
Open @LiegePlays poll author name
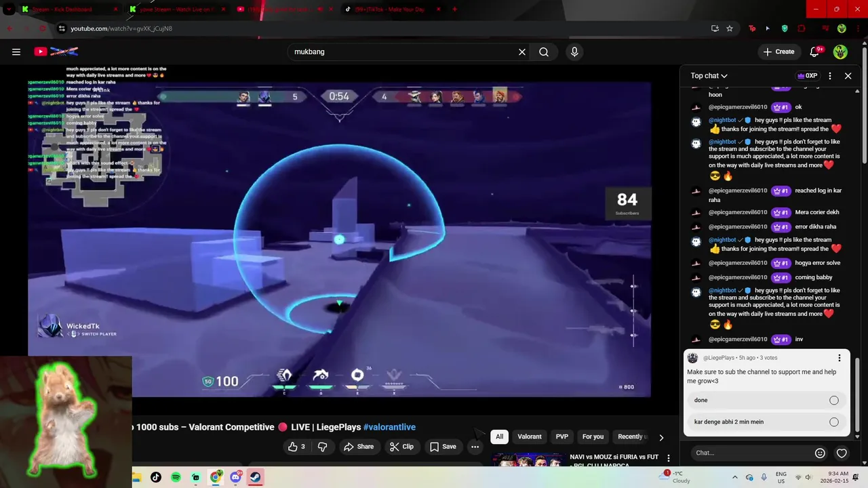(719, 358)
